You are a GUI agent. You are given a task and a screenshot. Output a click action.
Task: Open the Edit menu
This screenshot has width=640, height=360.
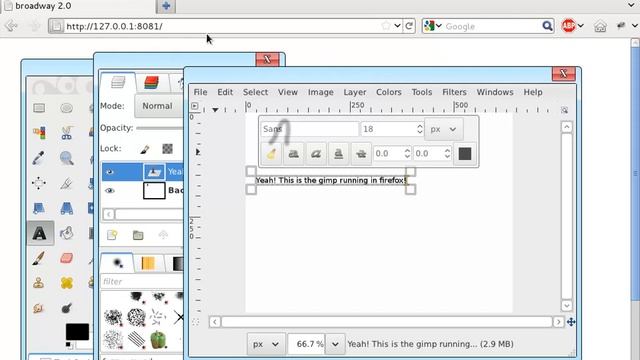(225, 92)
